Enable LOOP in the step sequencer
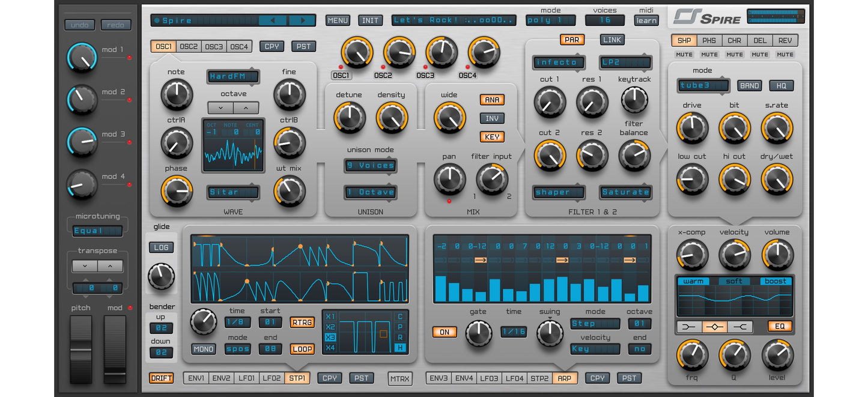This screenshot has height=397, width=868. coord(302,349)
